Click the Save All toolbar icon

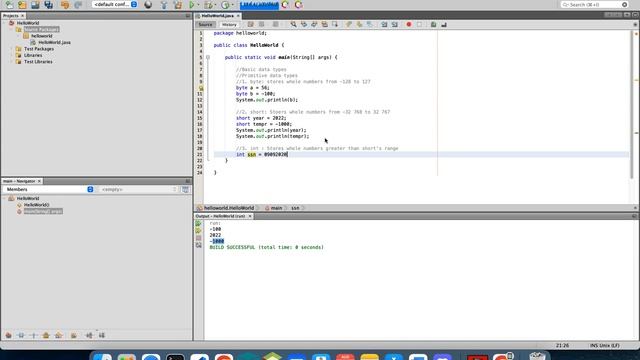49,5
